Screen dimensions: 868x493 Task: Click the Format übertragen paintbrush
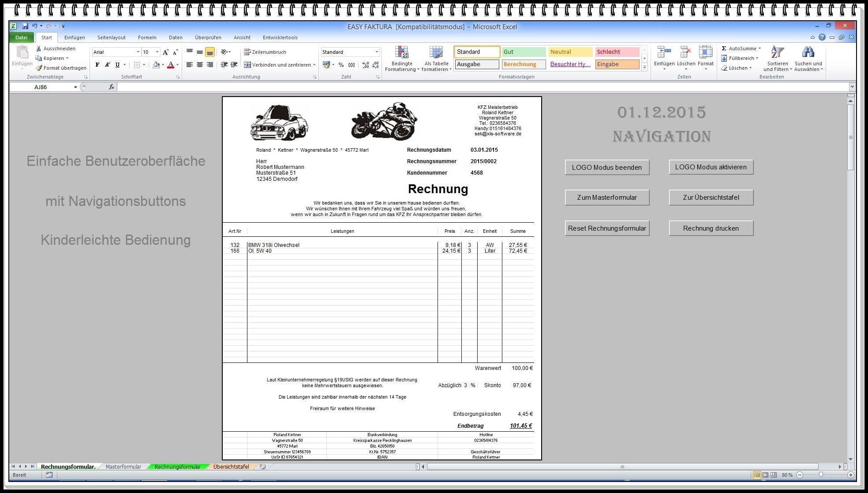tap(39, 68)
